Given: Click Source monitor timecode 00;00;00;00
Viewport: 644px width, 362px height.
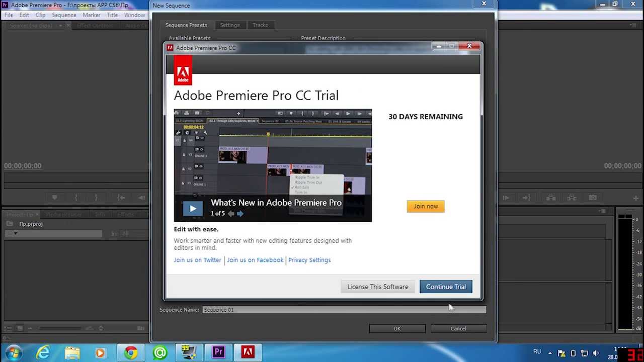Looking at the screenshot, I should [23, 166].
